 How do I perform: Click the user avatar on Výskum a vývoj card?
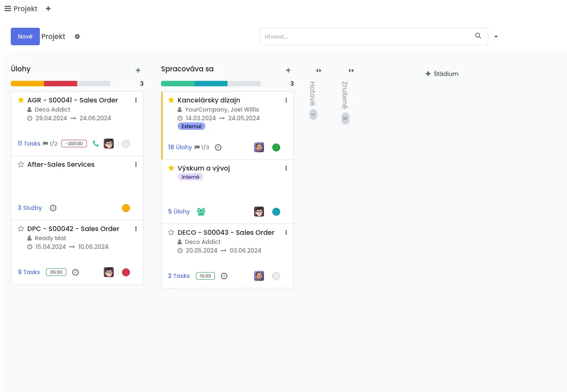[x=259, y=212]
